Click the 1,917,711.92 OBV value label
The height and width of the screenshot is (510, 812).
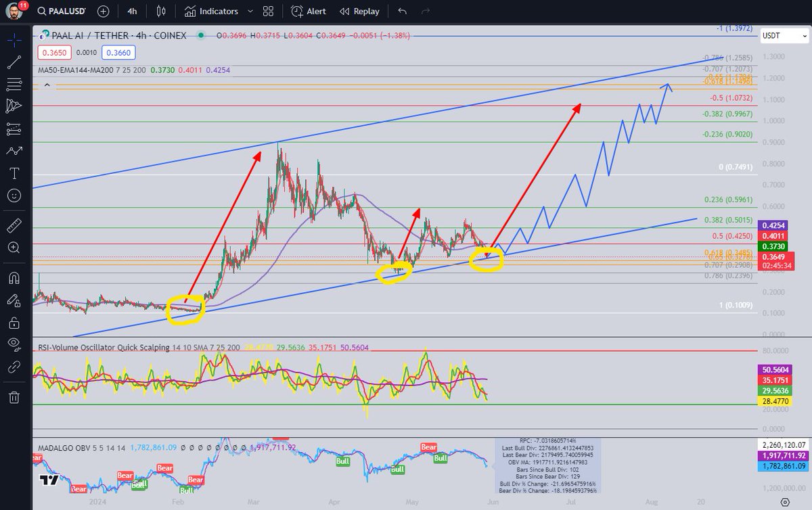[783, 455]
